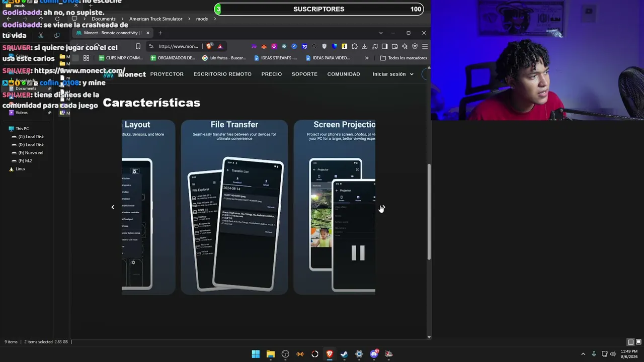Open SOPORTE menu item
644x362 pixels.
point(304,74)
